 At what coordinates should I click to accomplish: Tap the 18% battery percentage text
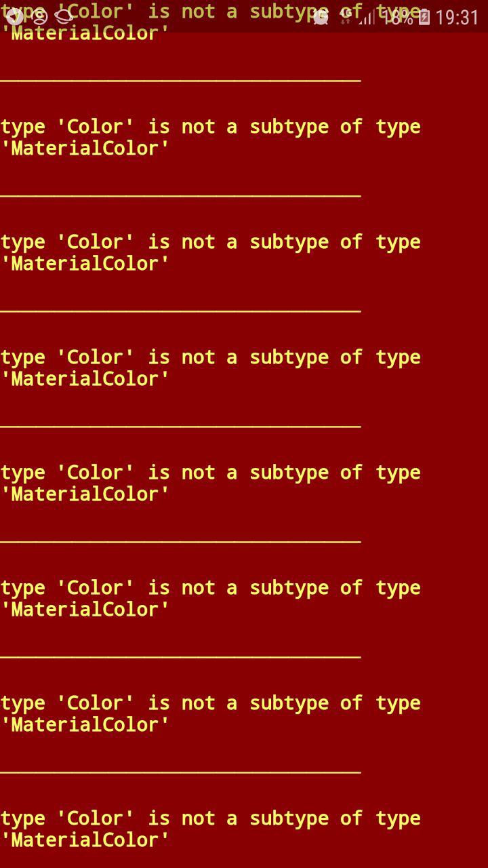(398, 17)
